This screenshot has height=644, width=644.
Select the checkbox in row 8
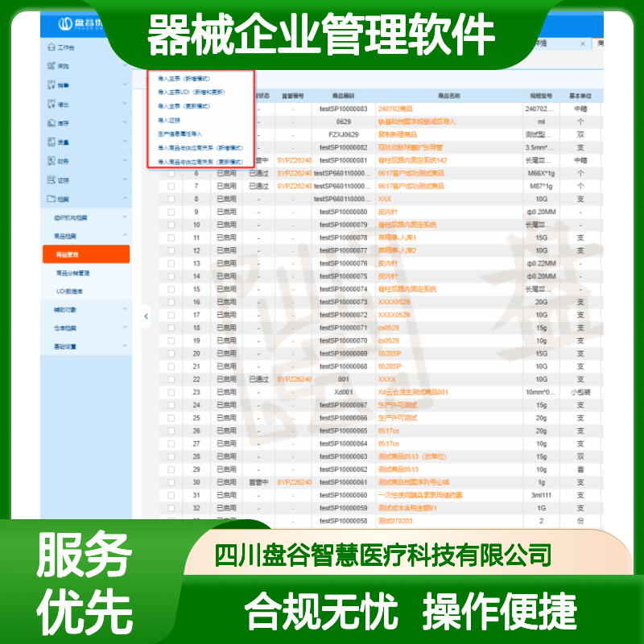tap(171, 199)
